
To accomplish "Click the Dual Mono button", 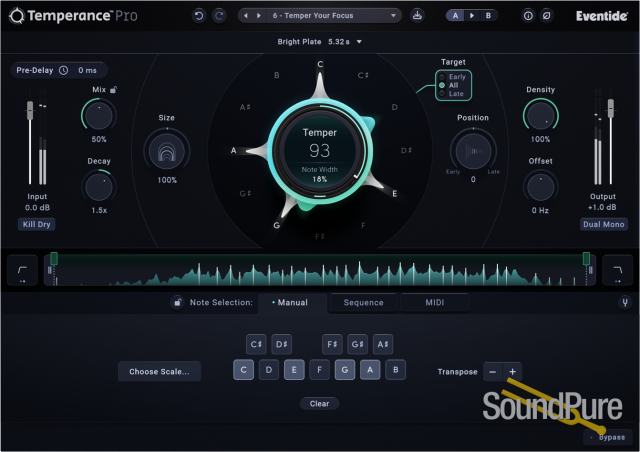I will click(x=604, y=224).
